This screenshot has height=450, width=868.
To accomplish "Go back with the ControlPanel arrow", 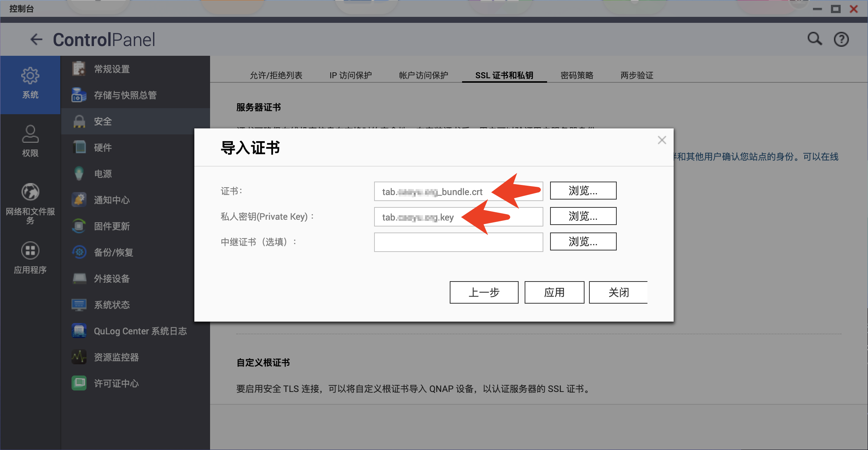I will pos(36,39).
